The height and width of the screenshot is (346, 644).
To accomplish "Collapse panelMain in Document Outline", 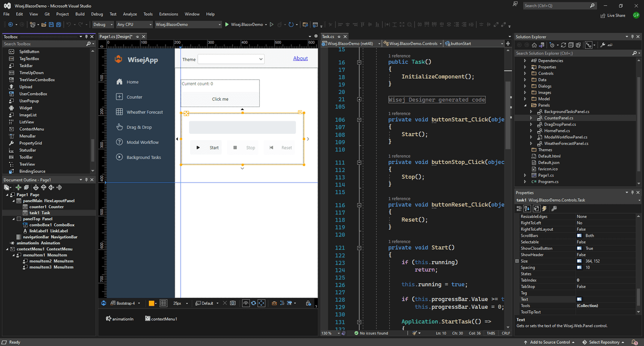I will coord(13,201).
